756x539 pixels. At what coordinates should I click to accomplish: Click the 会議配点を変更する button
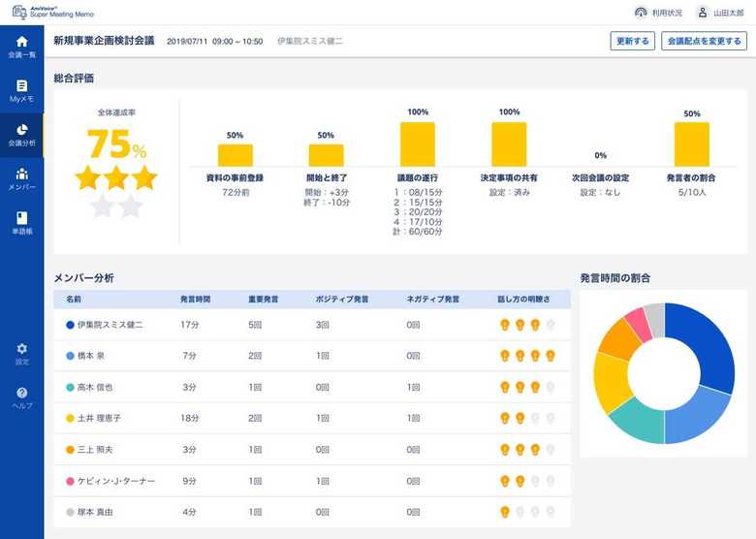click(x=704, y=41)
